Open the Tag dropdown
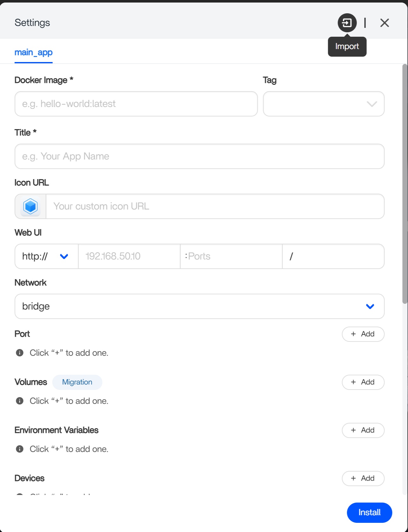This screenshot has height=532, width=408. coord(323,104)
